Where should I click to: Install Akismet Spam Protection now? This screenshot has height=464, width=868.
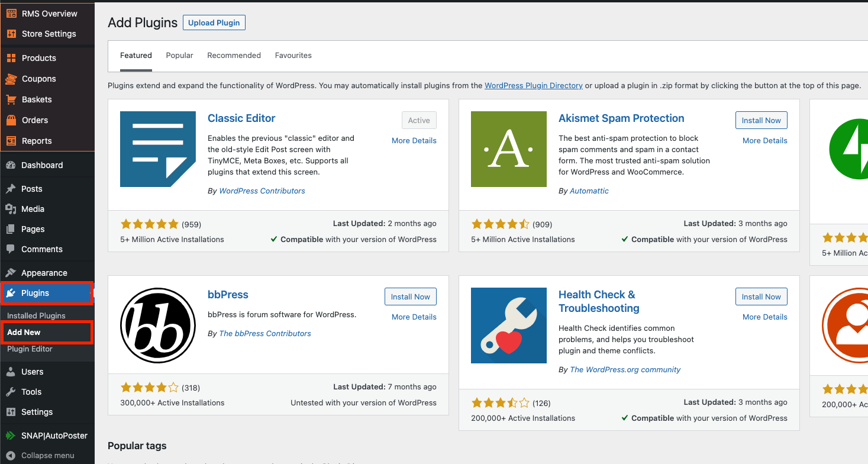761,120
